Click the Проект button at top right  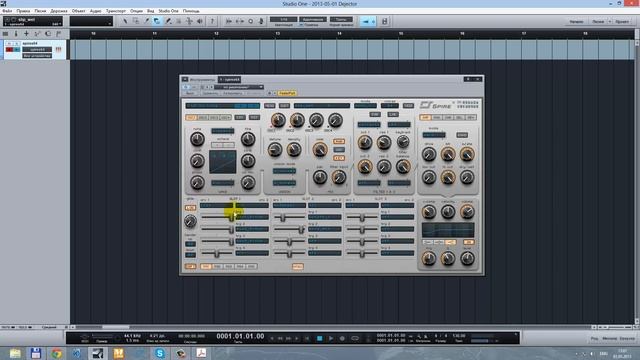pos(622,22)
